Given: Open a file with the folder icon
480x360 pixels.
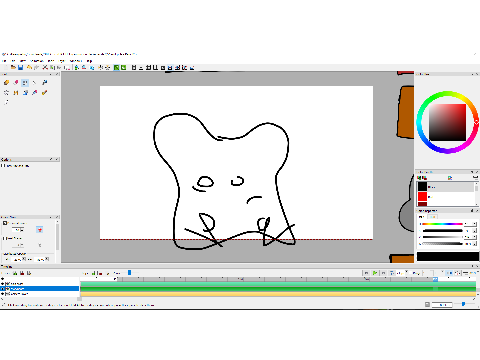Looking at the screenshot, I should [x=13, y=68].
